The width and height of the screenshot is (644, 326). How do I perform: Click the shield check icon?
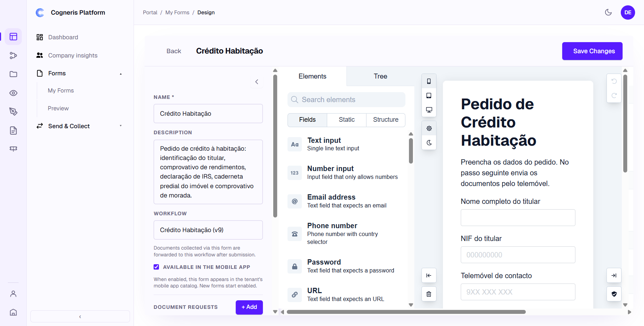point(614,294)
